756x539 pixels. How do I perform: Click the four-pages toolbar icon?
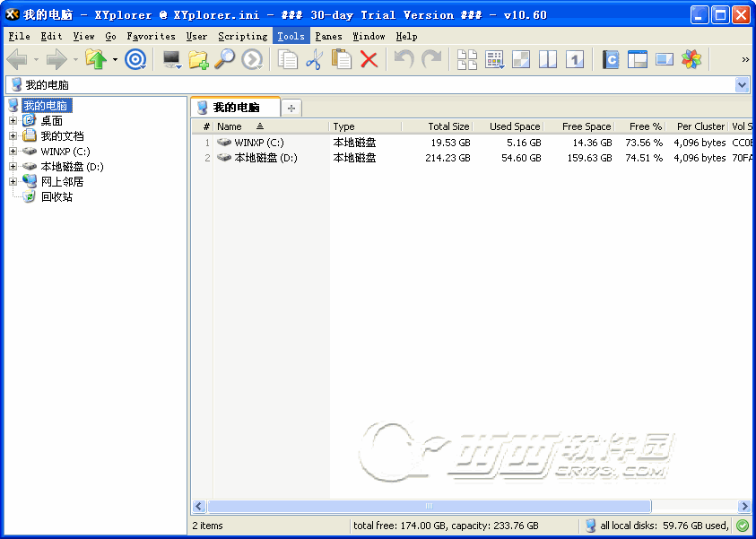pyautogui.click(x=467, y=60)
